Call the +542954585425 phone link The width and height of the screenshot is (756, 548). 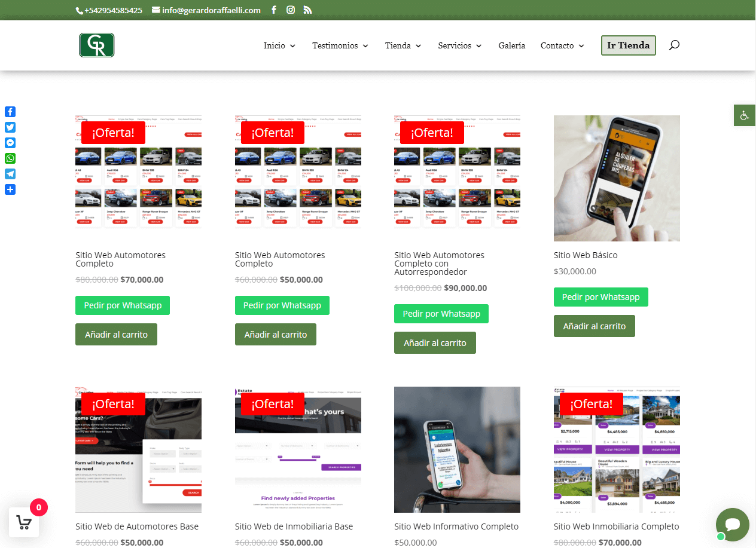point(109,10)
